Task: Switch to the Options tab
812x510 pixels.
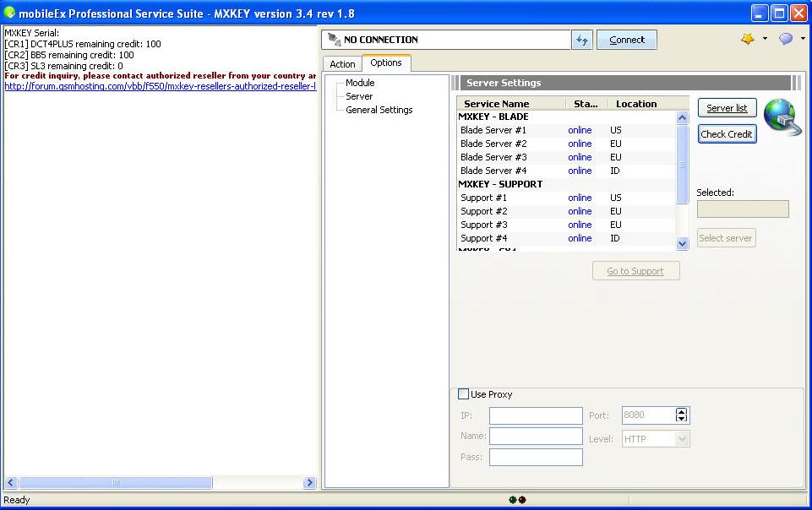Action: click(386, 62)
